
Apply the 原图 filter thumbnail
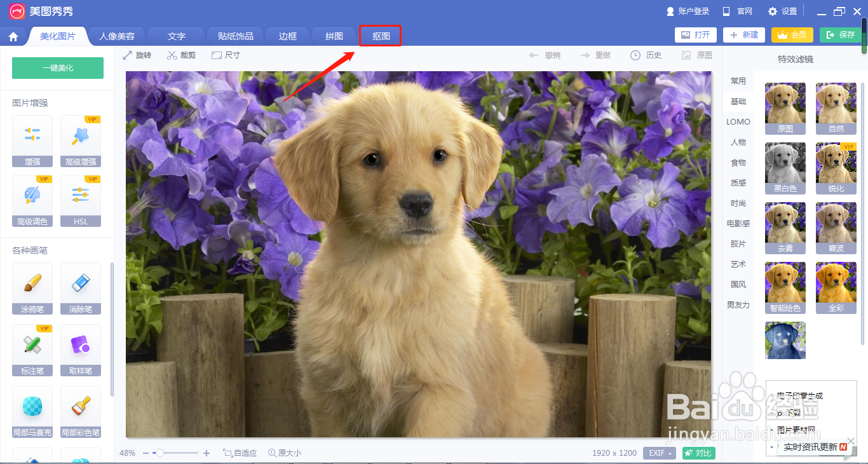pyautogui.click(x=785, y=108)
